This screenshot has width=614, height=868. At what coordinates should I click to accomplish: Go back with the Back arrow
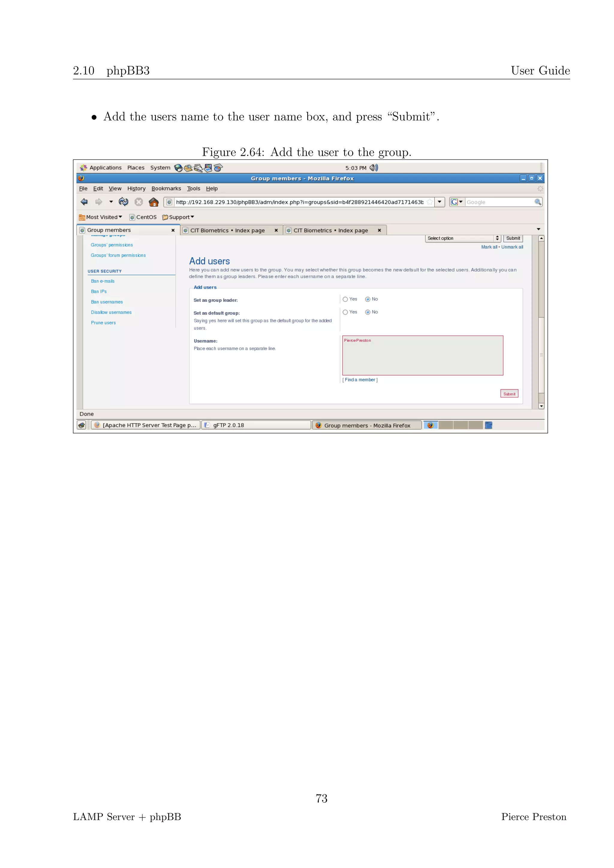click(84, 202)
